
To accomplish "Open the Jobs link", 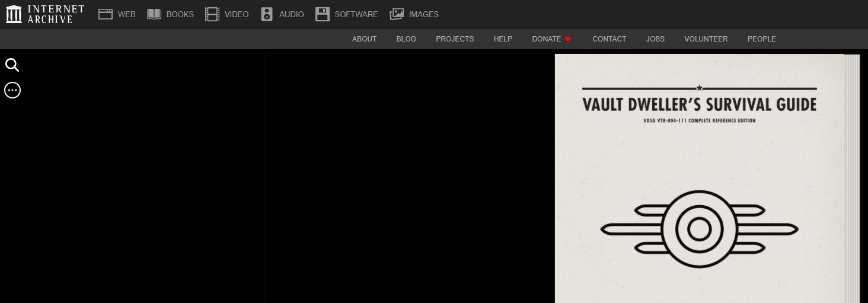I will 655,39.
